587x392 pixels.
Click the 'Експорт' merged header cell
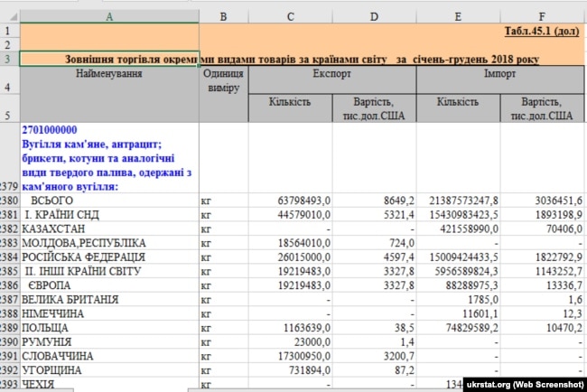(x=331, y=72)
